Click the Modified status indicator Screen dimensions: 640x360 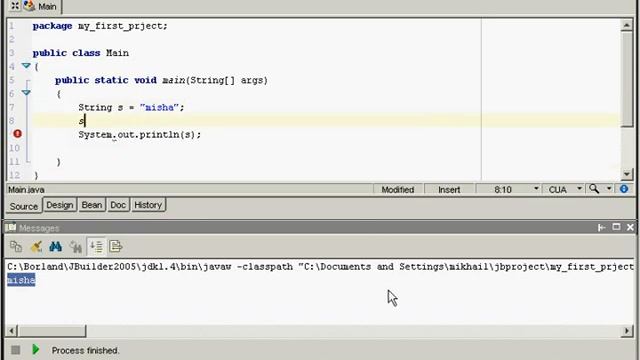(x=398, y=189)
